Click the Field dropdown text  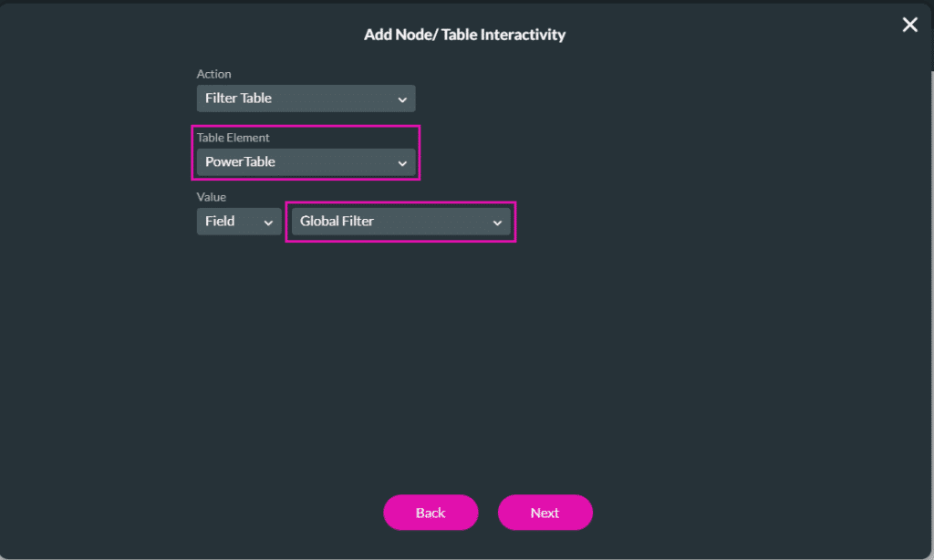click(222, 221)
